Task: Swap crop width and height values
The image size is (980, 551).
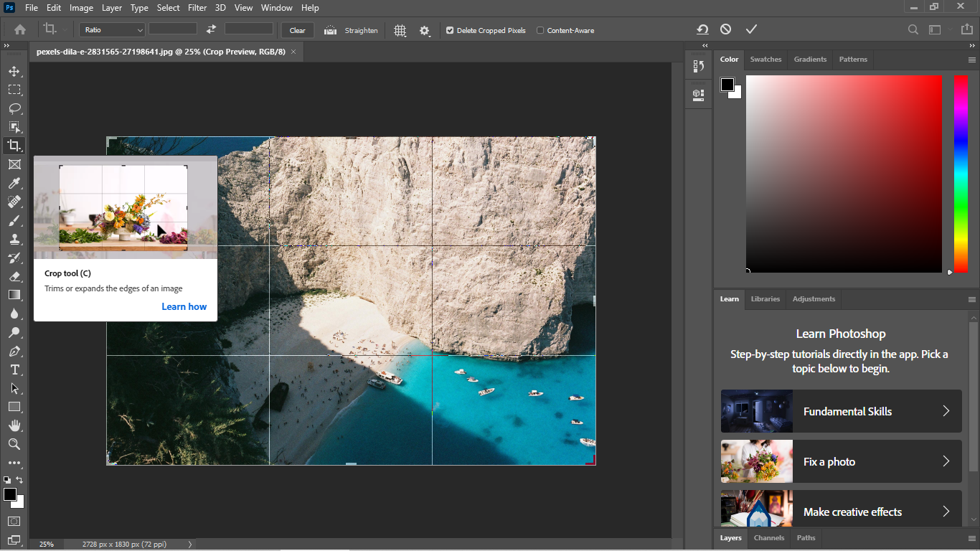Action: [211, 29]
